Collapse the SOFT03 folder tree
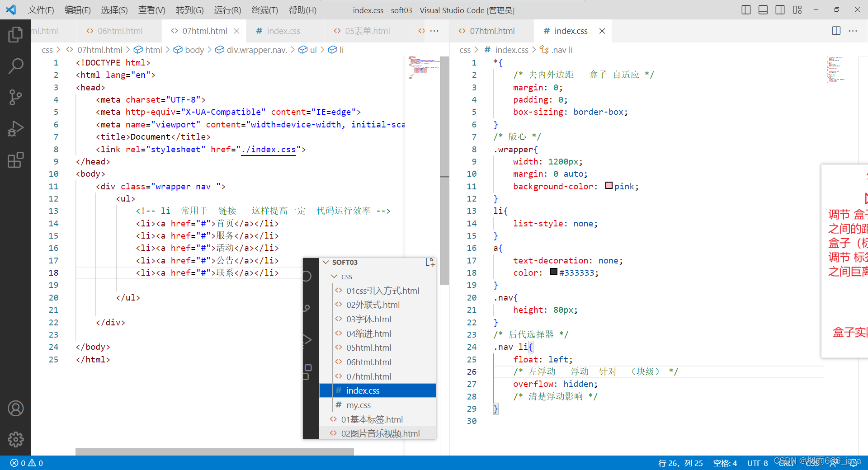This screenshot has width=868, height=470. [x=326, y=262]
